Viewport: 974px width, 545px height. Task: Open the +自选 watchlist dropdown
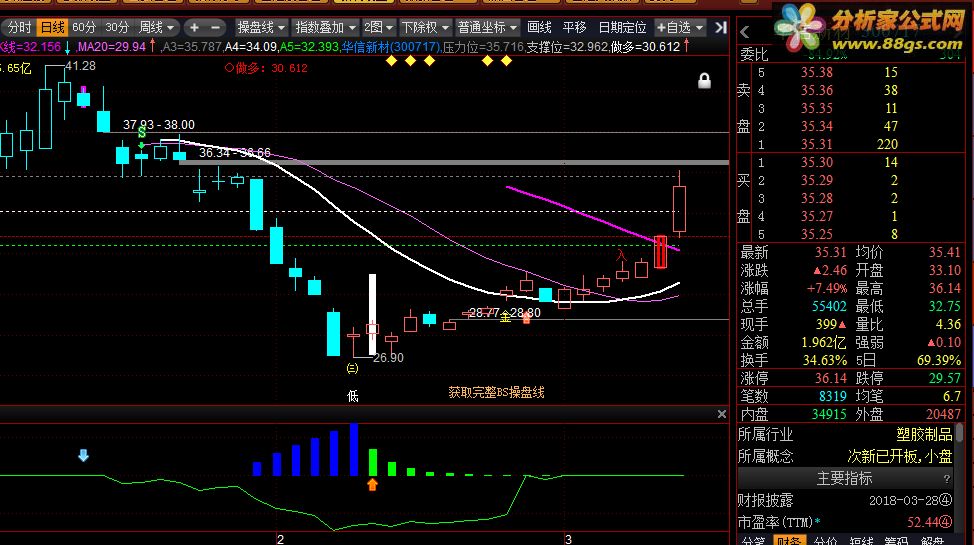(680, 27)
